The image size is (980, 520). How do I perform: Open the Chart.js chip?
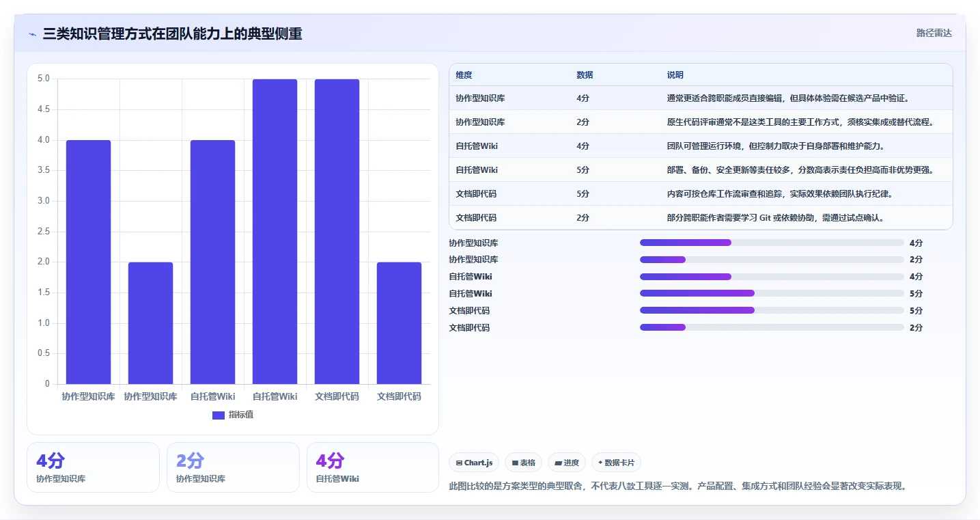(x=474, y=463)
